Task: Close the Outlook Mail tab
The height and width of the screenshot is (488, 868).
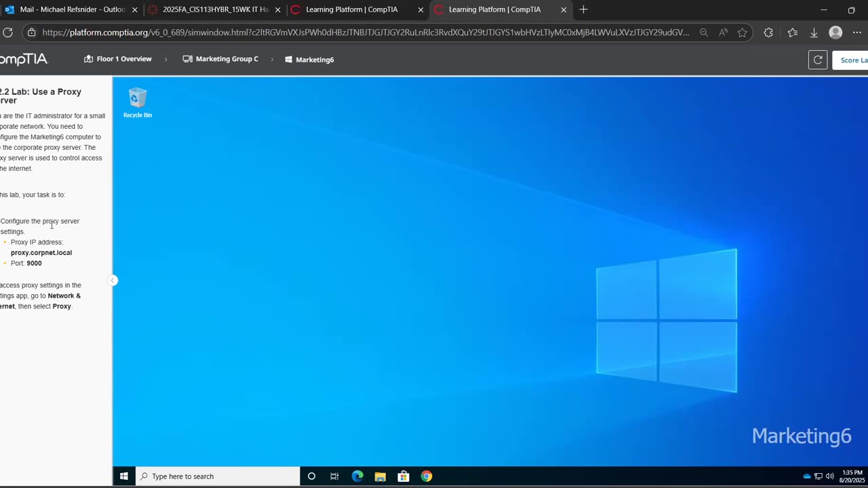Action: click(135, 10)
